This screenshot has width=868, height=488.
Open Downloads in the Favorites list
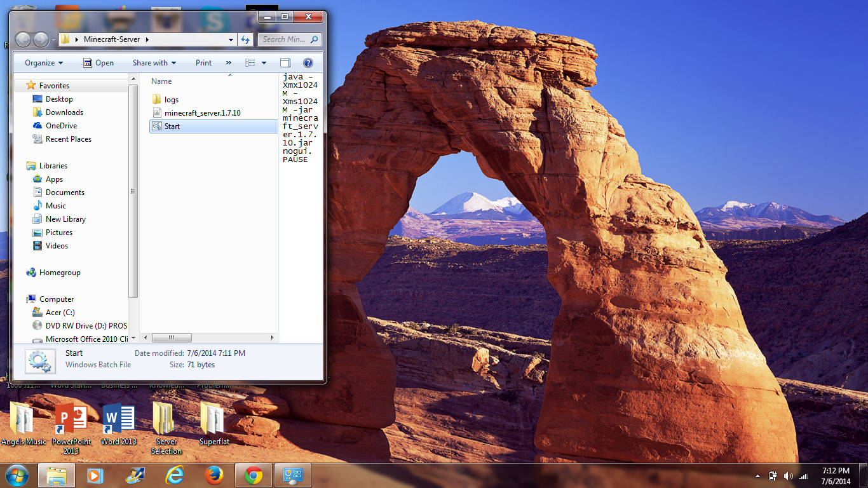coord(64,112)
